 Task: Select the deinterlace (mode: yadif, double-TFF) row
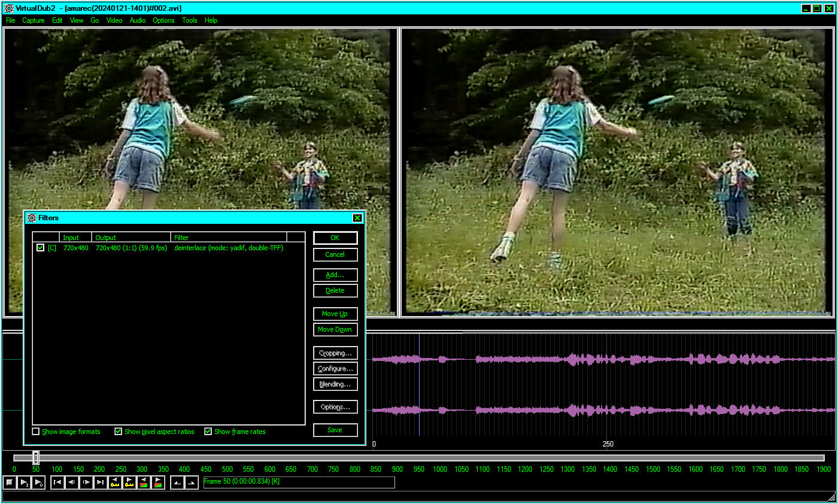(x=168, y=248)
